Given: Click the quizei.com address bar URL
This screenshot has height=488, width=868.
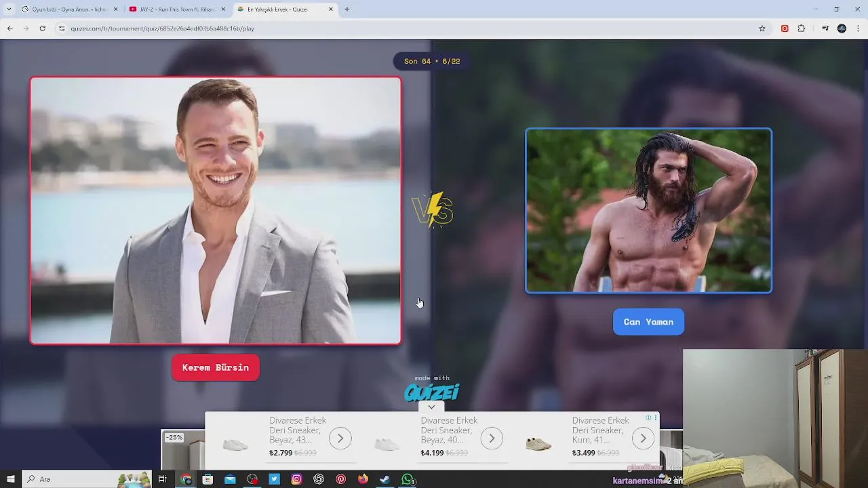Looking at the screenshot, I should point(163,28).
